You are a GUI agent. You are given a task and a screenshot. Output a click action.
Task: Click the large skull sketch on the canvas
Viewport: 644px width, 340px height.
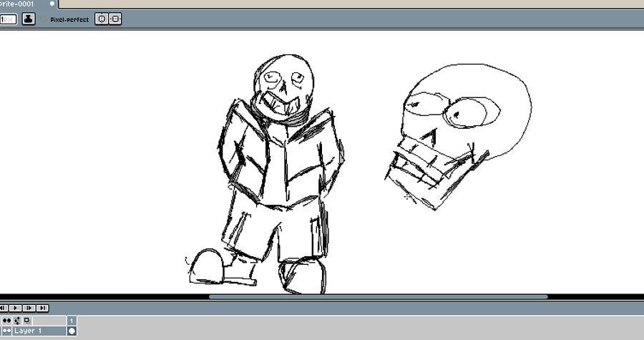point(458,136)
